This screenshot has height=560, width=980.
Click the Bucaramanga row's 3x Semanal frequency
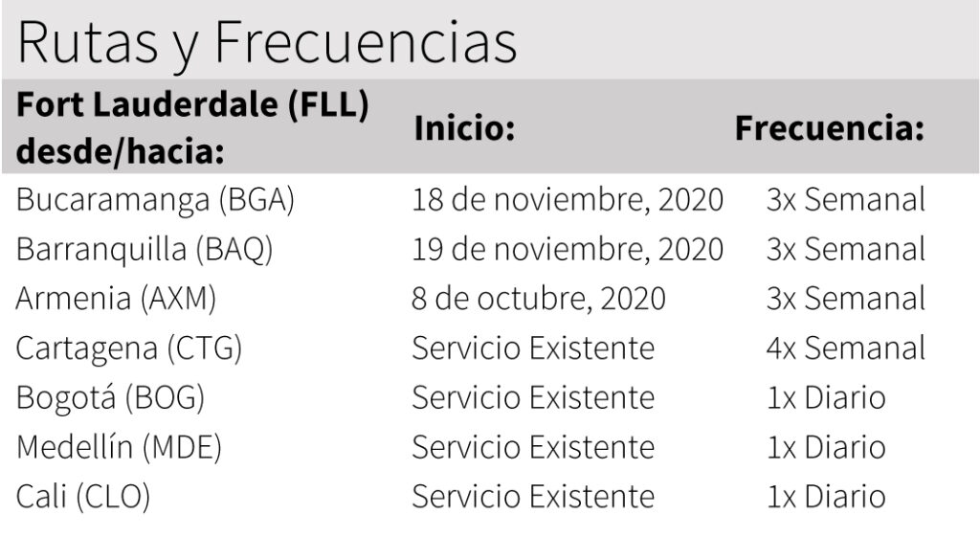[845, 200]
